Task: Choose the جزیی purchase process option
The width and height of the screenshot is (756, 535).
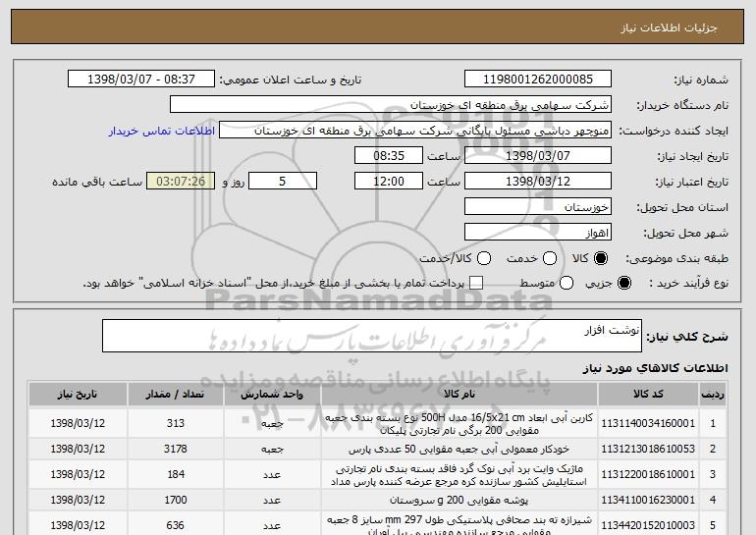Action: coord(623,283)
